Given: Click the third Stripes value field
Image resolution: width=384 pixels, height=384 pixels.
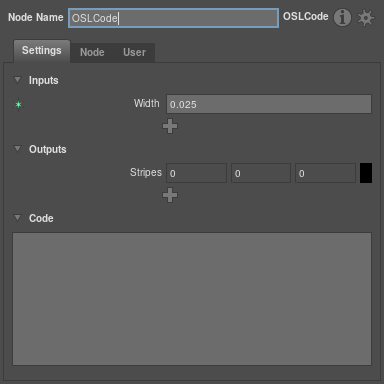Looking at the screenshot, I should tap(325, 173).
